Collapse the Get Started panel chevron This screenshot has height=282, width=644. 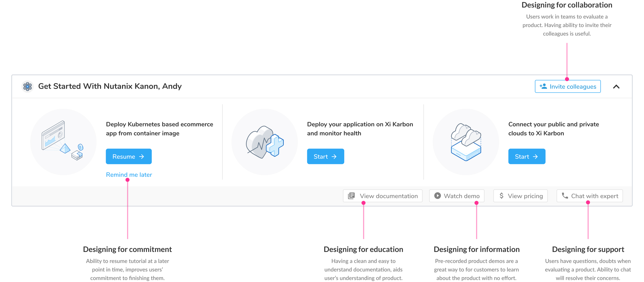click(x=616, y=87)
